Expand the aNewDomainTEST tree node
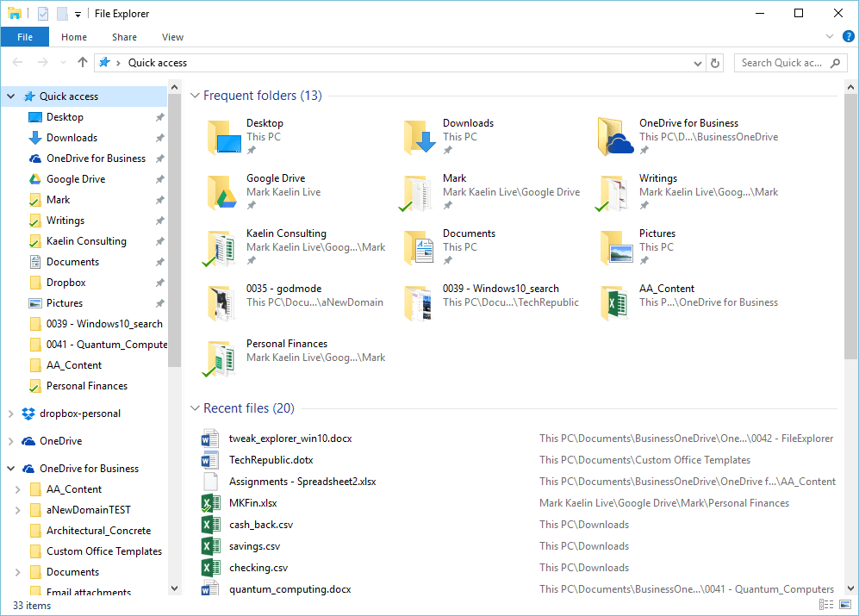Screen dimensions: 859x616 pos(17,510)
